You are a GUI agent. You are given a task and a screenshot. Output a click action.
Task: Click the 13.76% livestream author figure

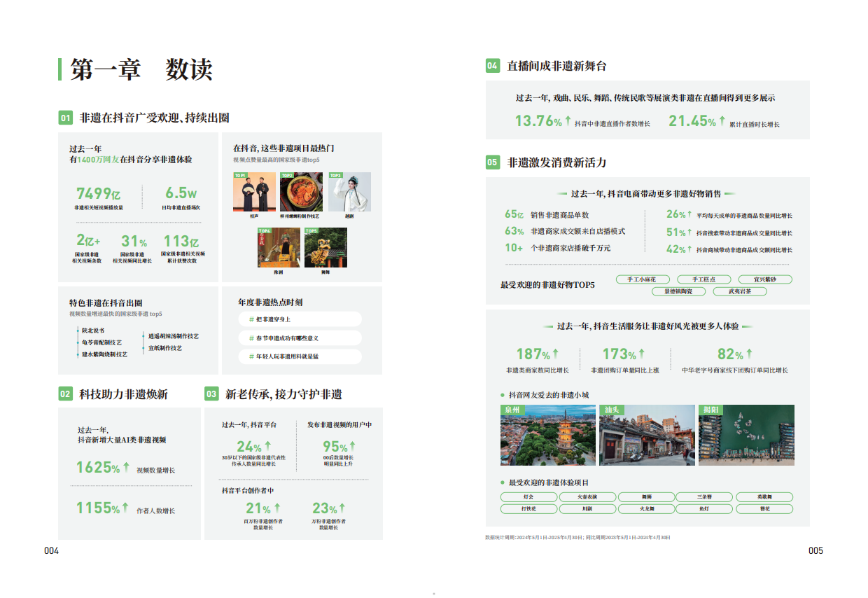pyautogui.click(x=543, y=121)
